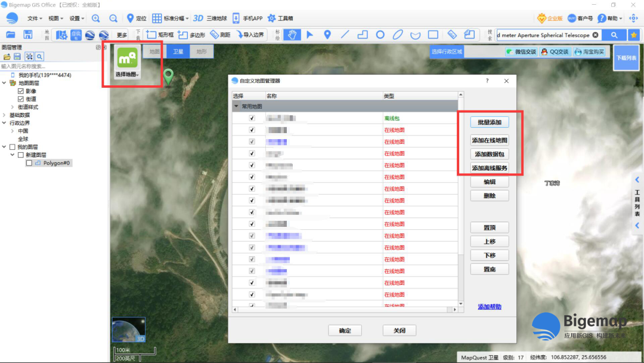The image size is (644, 363).
Task: Open the 文件 dropdown menu
Action: click(35, 18)
